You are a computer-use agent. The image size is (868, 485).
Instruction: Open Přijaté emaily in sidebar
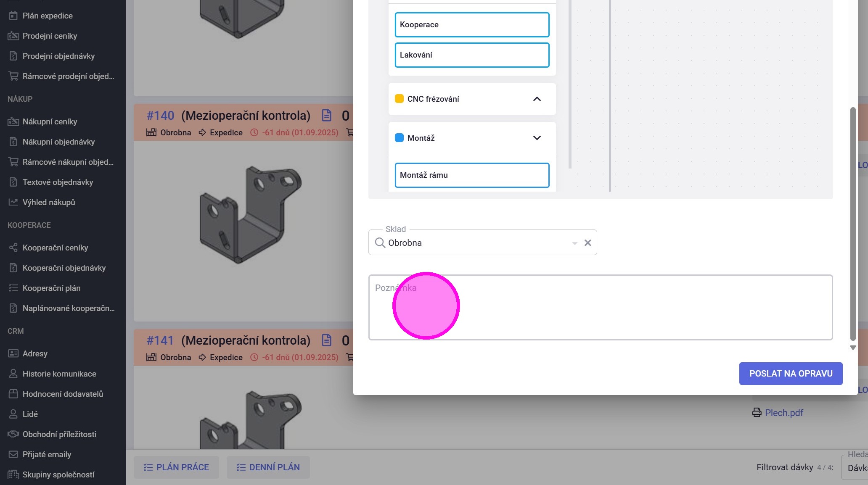tap(47, 454)
